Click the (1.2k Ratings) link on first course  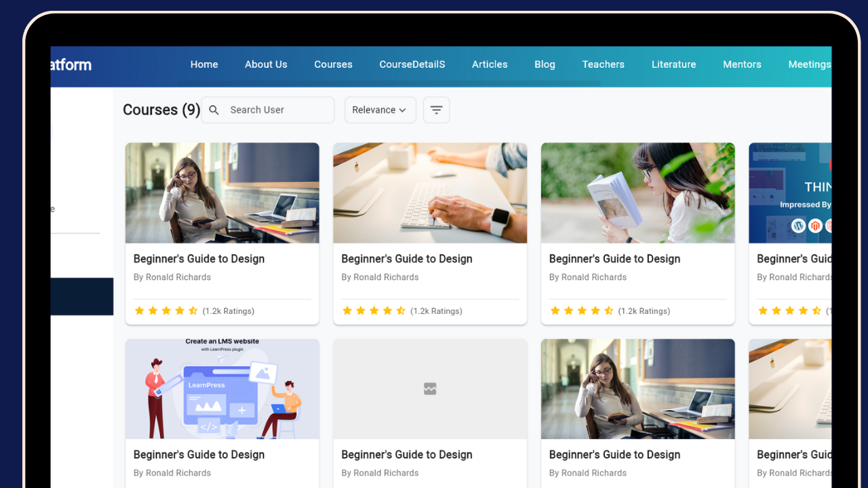(x=228, y=310)
